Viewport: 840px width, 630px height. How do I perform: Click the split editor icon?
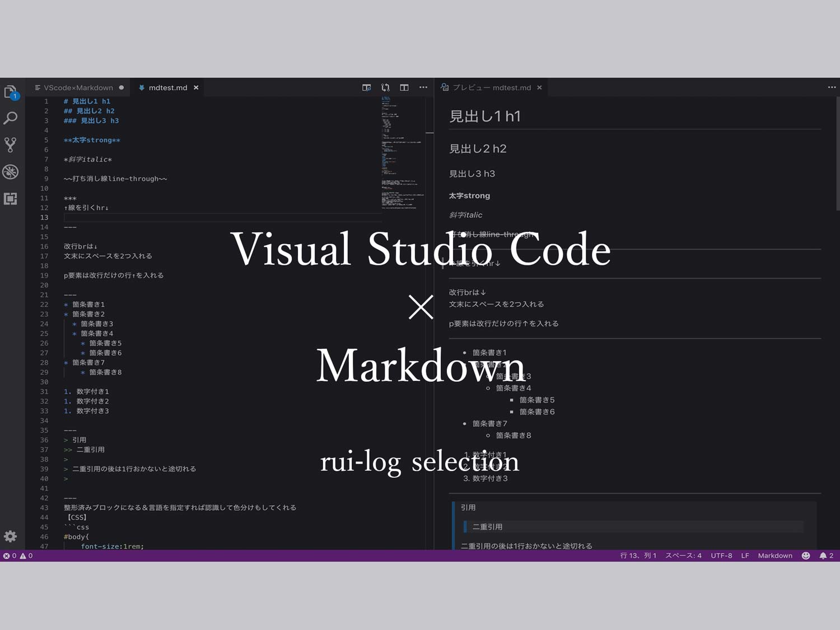pyautogui.click(x=404, y=87)
